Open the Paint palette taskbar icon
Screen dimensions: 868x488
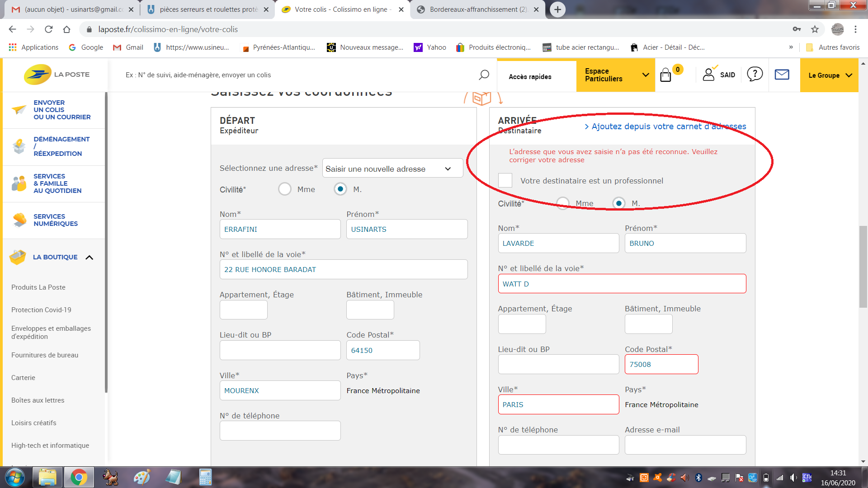(x=142, y=478)
